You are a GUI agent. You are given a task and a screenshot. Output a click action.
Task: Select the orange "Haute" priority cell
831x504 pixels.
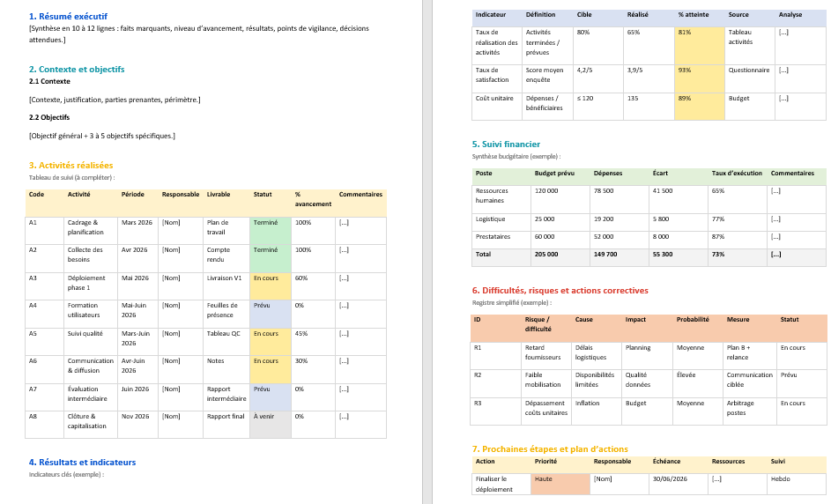[x=544, y=479]
